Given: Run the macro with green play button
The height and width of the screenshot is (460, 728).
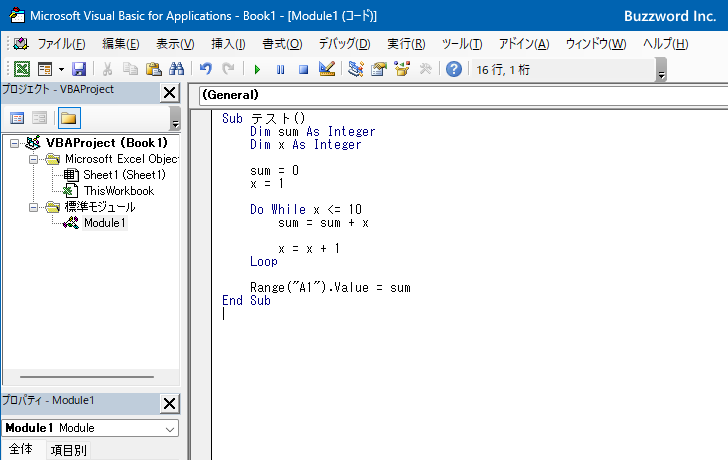Looking at the screenshot, I should coord(257,70).
